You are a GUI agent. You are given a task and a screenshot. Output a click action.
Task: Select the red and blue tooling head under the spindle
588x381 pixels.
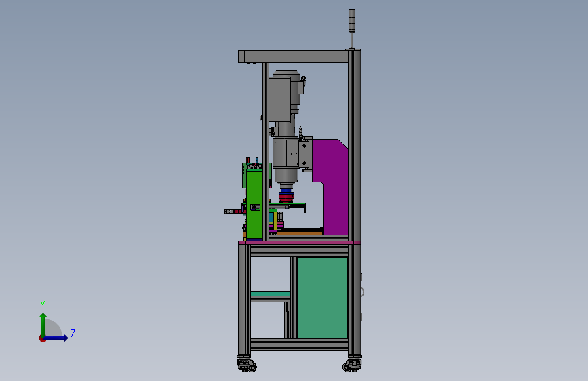tap(286, 196)
